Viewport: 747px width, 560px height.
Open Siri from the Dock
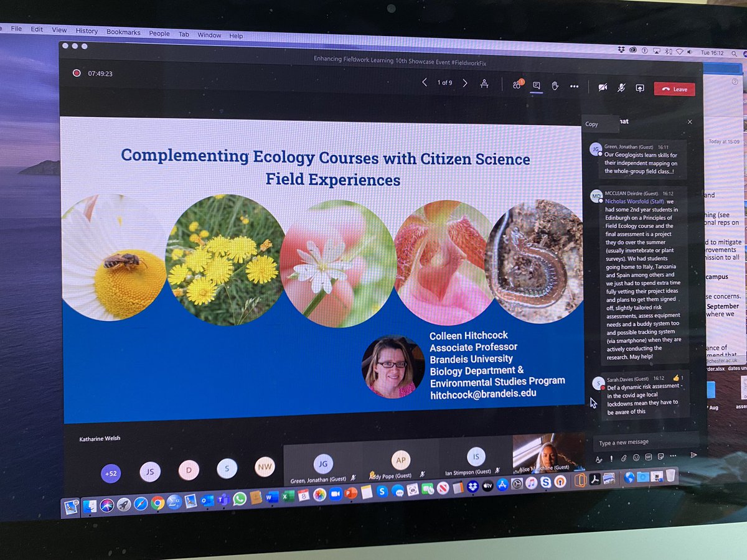click(x=107, y=505)
